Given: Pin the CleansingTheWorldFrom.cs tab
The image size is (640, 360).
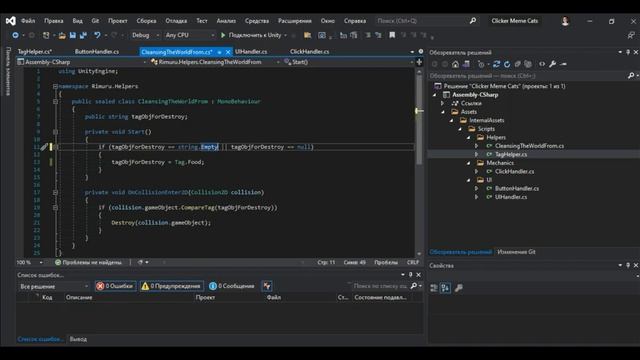Looking at the screenshot, I should tap(220, 52).
